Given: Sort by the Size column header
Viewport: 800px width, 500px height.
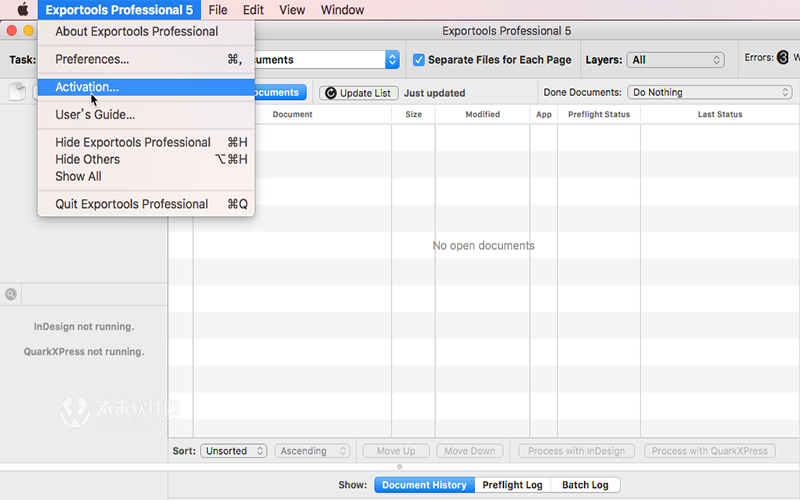Looking at the screenshot, I should point(413,114).
